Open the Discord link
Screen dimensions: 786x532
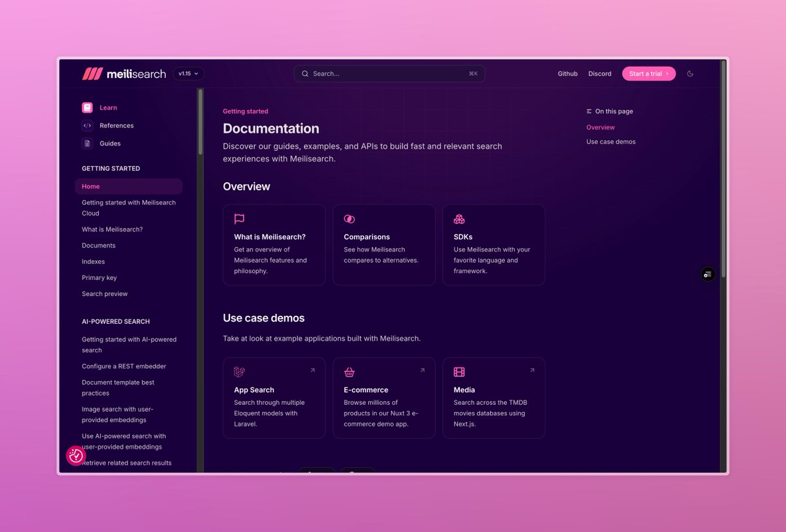coord(600,74)
